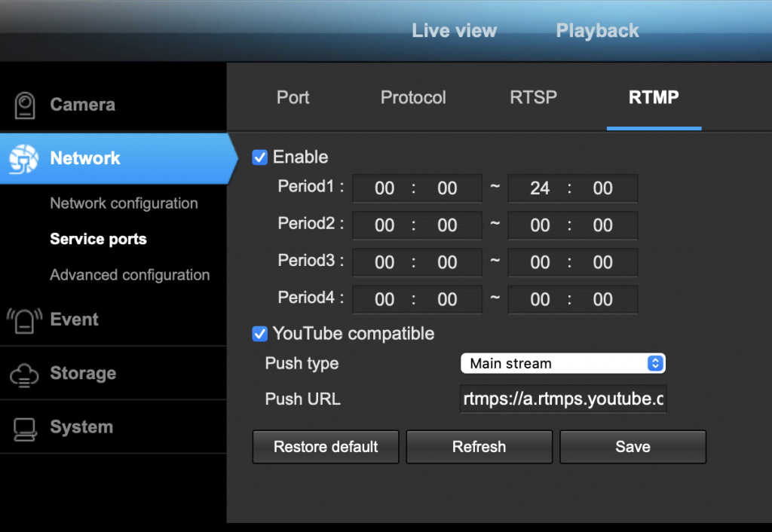Click Period1 end hour field showing 24
772x532 pixels.
pyautogui.click(x=540, y=188)
